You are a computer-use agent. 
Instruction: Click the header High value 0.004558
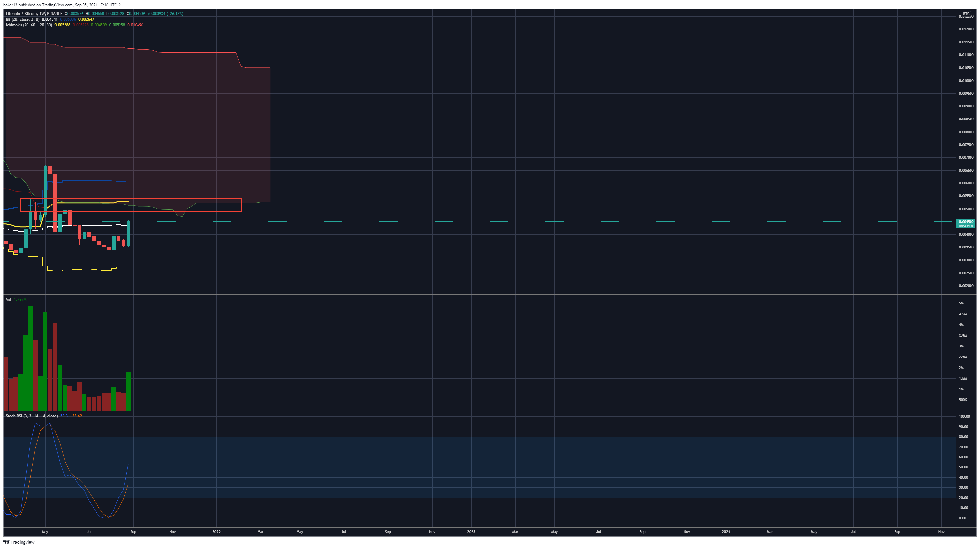(96, 14)
